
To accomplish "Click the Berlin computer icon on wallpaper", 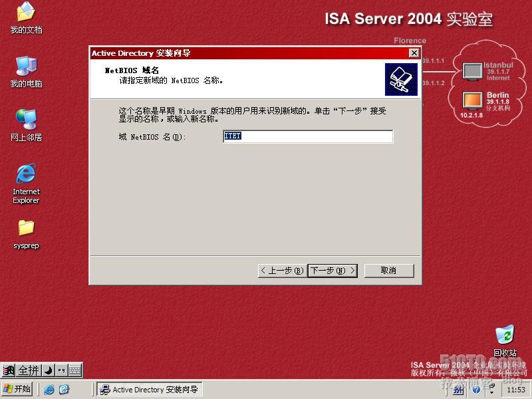I will pos(472,101).
